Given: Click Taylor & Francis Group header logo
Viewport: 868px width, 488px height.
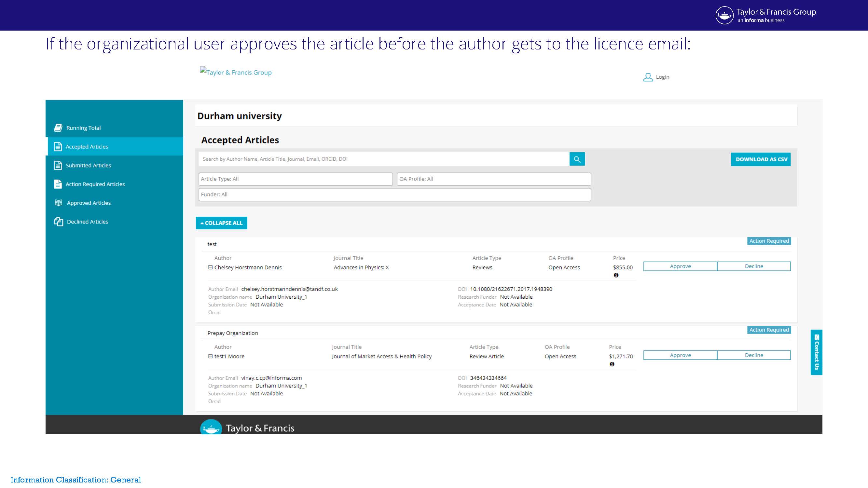Looking at the screenshot, I should [x=765, y=15].
